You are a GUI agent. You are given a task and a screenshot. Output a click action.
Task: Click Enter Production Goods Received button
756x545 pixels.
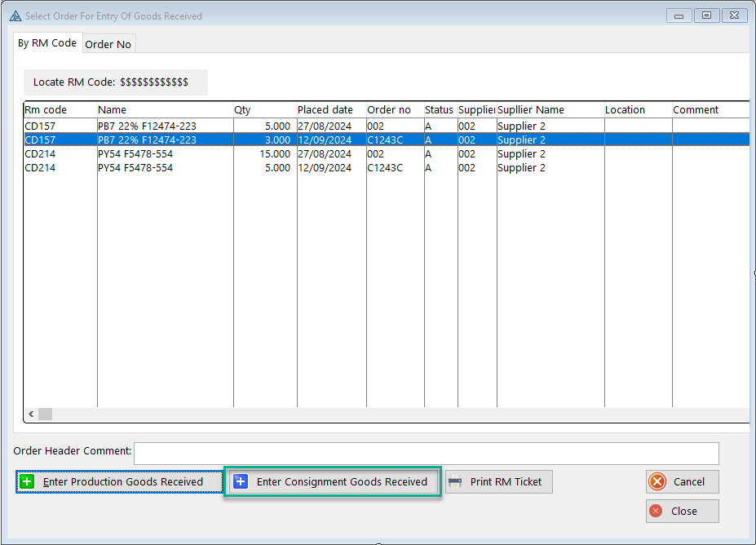coord(119,481)
